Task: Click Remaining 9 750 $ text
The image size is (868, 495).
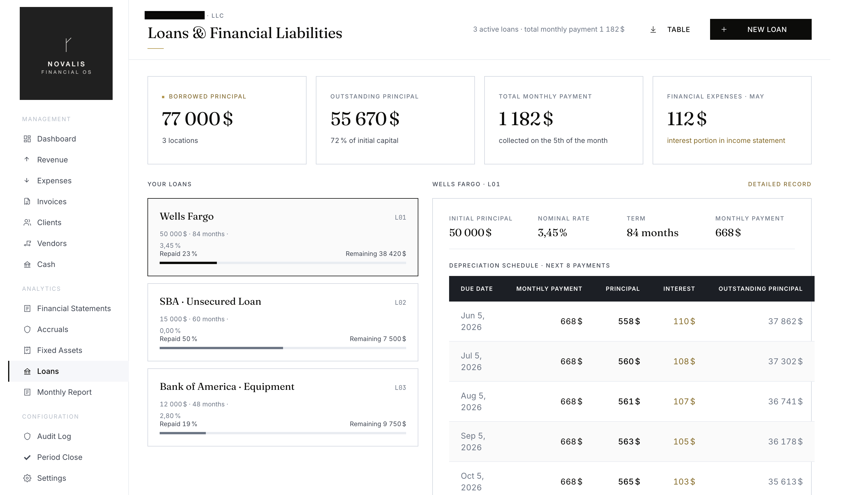Action: point(378,424)
